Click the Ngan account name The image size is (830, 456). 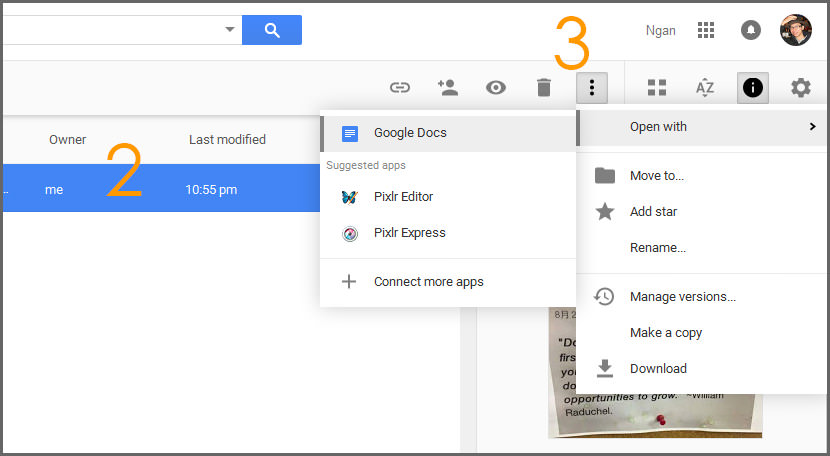(660, 31)
